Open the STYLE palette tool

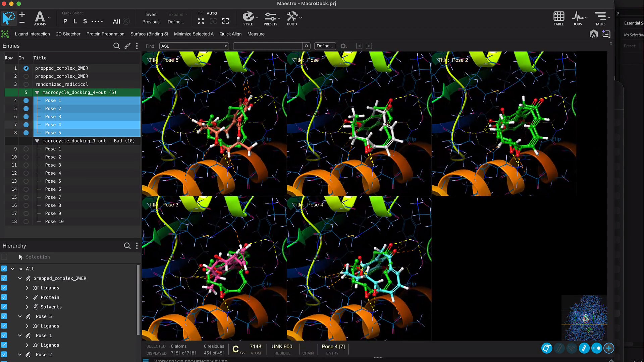(x=248, y=18)
